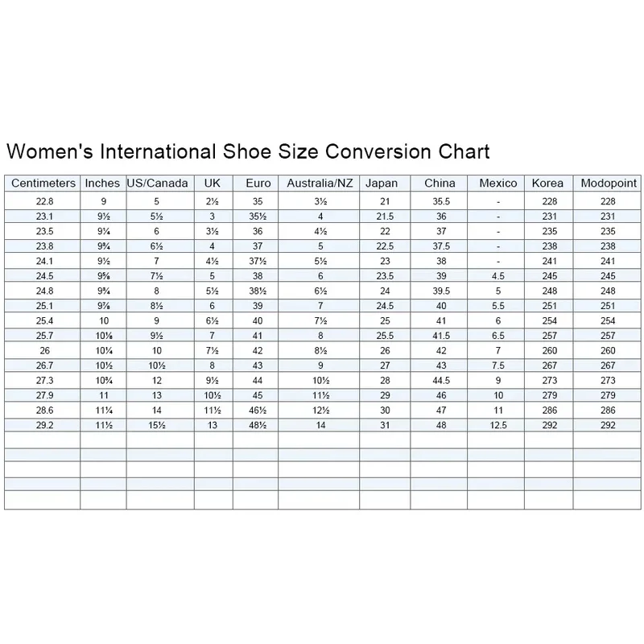Click the Modopoint column header
This screenshot has height=644, width=644.
[x=608, y=183]
